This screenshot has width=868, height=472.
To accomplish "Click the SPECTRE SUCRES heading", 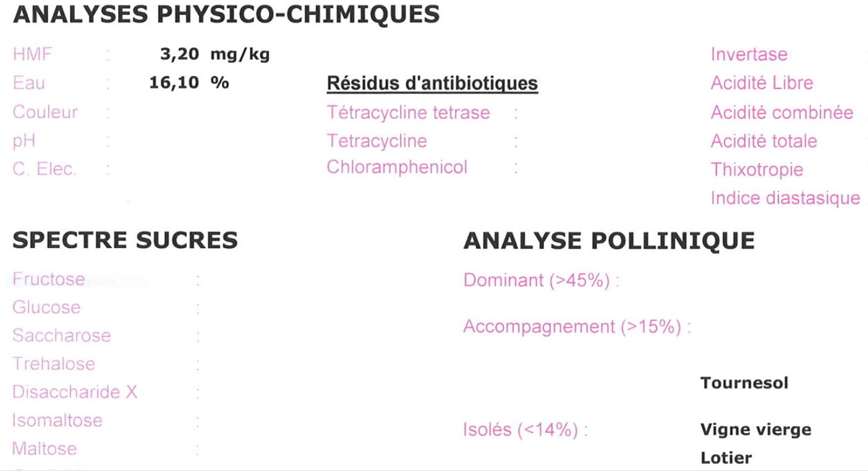I will (x=125, y=241).
